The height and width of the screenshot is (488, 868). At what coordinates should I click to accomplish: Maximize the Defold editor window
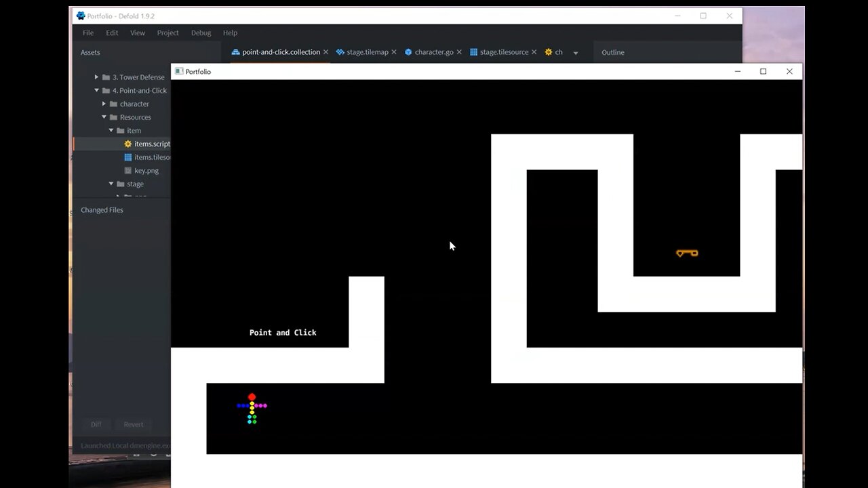pos(703,16)
